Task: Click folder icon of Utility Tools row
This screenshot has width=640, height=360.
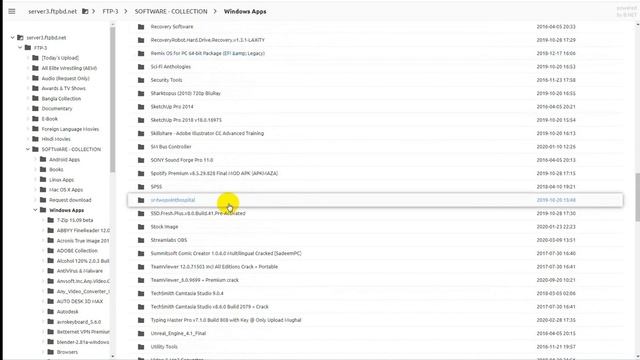Action: [x=141, y=347]
